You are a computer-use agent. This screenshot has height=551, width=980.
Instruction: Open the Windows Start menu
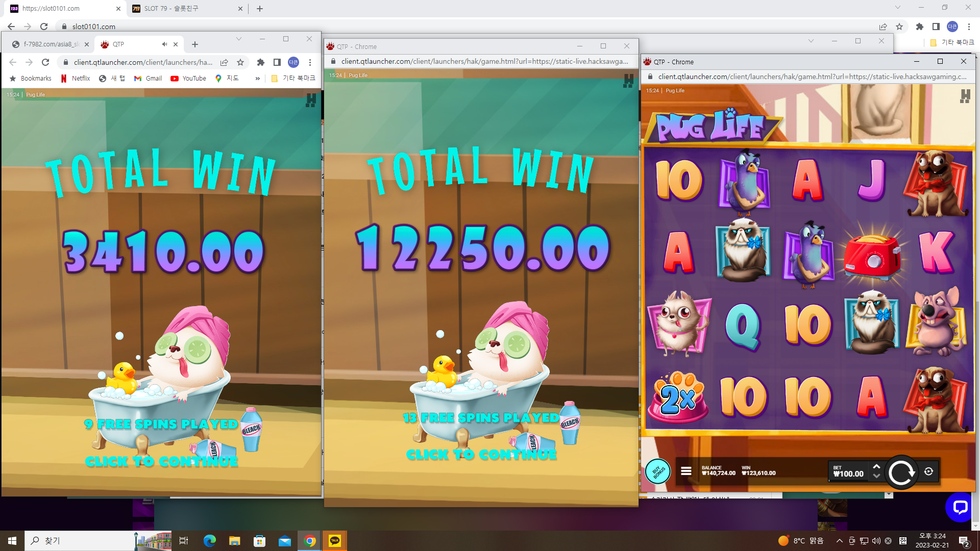[x=12, y=541]
